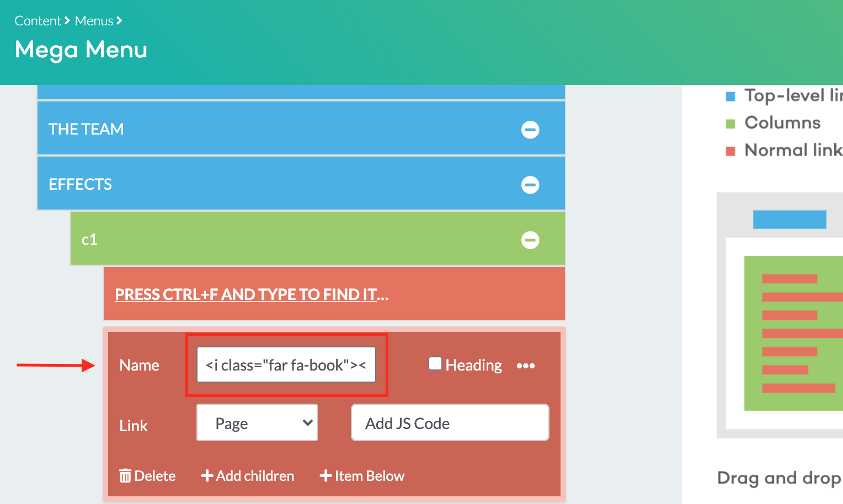Click the Mega Menu page title
The width and height of the screenshot is (843, 504).
(81, 50)
